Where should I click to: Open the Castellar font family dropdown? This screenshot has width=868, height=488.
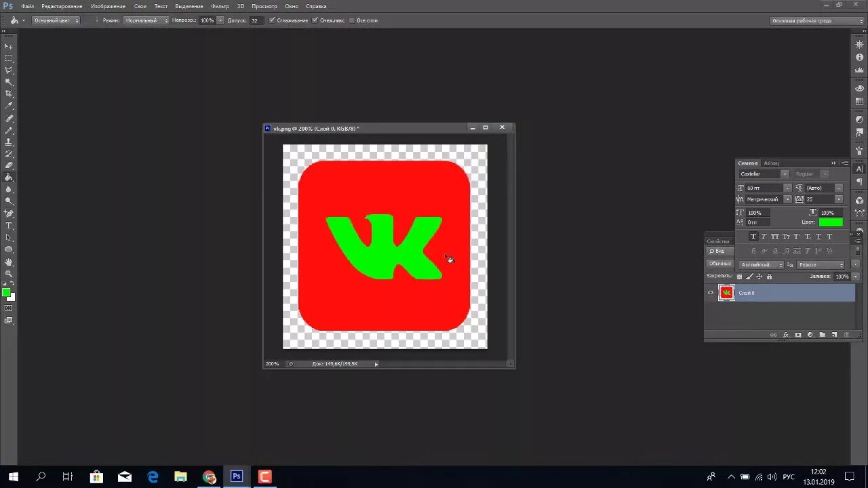[785, 174]
